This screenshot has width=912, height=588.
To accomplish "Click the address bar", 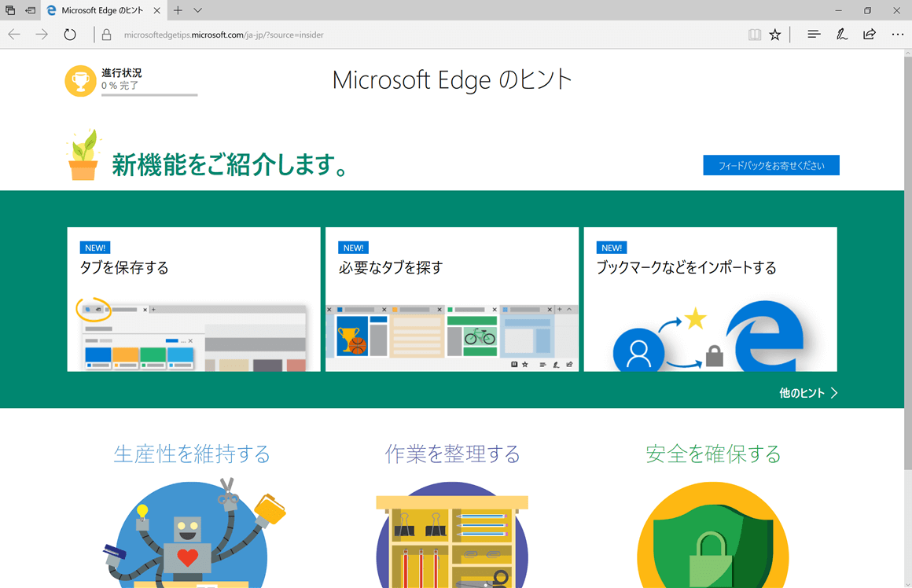I will pyautogui.click(x=314, y=35).
